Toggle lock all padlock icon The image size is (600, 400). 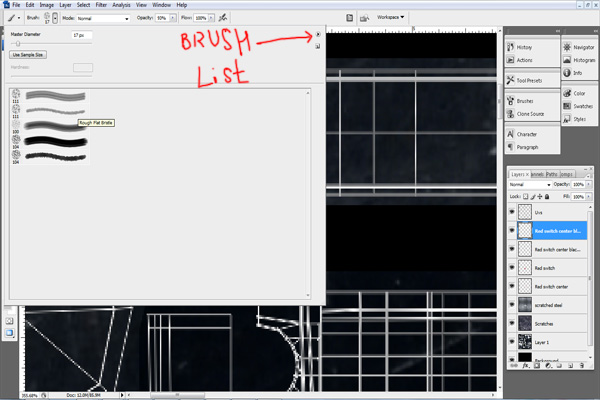point(547,196)
